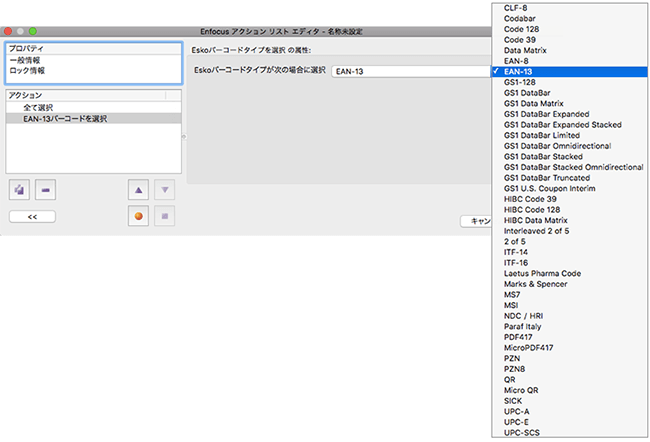Click the orange record circle button

(138, 216)
